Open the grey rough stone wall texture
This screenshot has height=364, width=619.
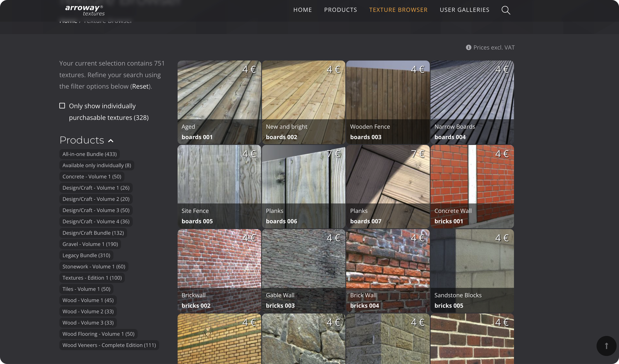click(x=304, y=339)
